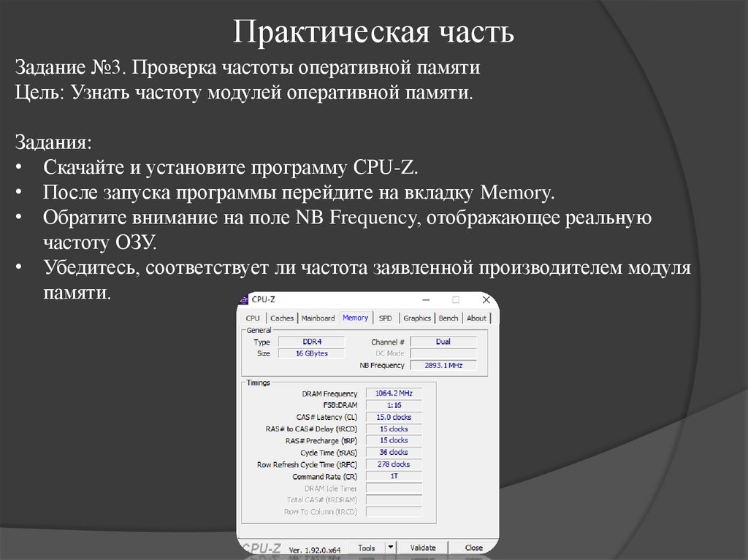Click the NB Frequency value field
Screen dimensions: 748x560
(445, 365)
